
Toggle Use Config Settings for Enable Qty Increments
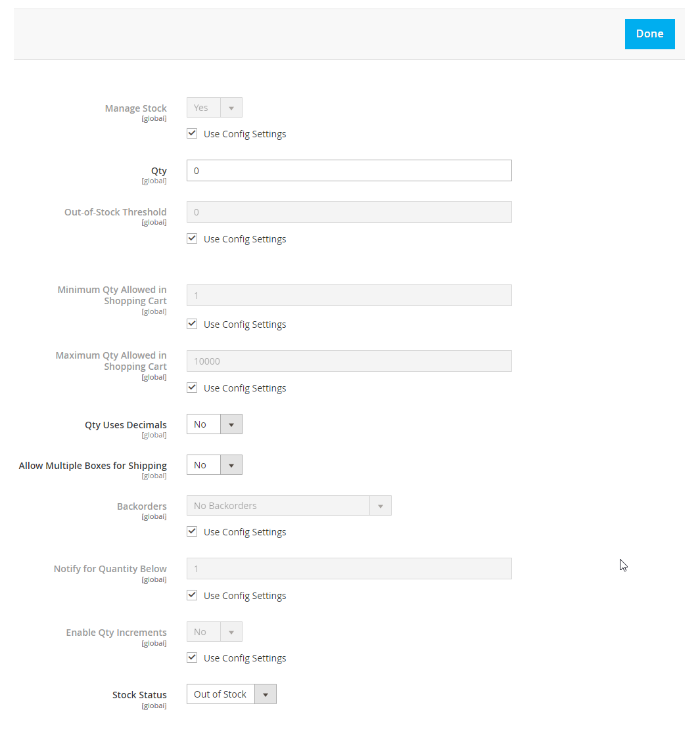pyautogui.click(x=192, y=658)
